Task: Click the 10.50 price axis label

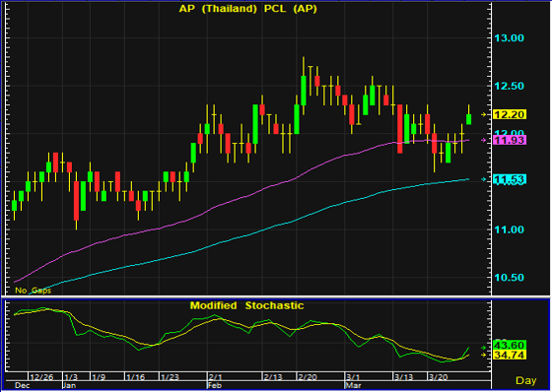Action: click(509, 278)
